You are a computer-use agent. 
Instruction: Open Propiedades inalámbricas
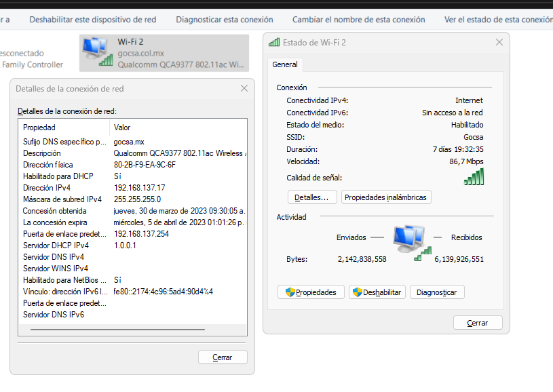[x=384, y=197]
